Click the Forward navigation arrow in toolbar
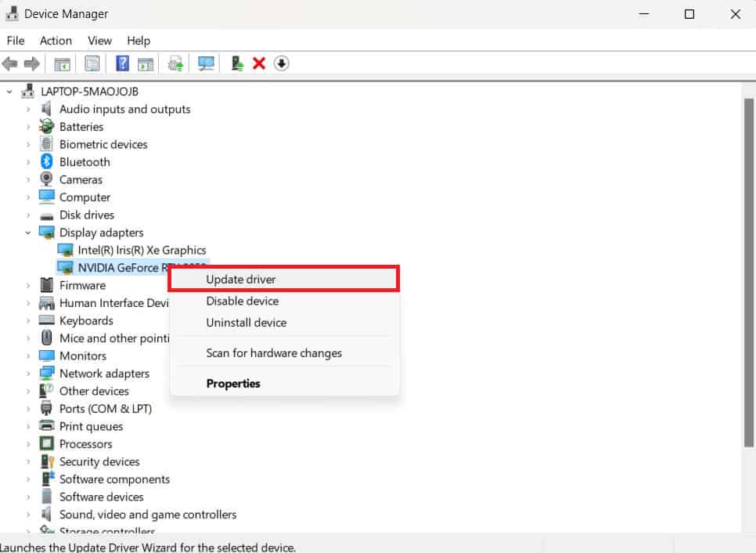 click(x=31, y=63)
